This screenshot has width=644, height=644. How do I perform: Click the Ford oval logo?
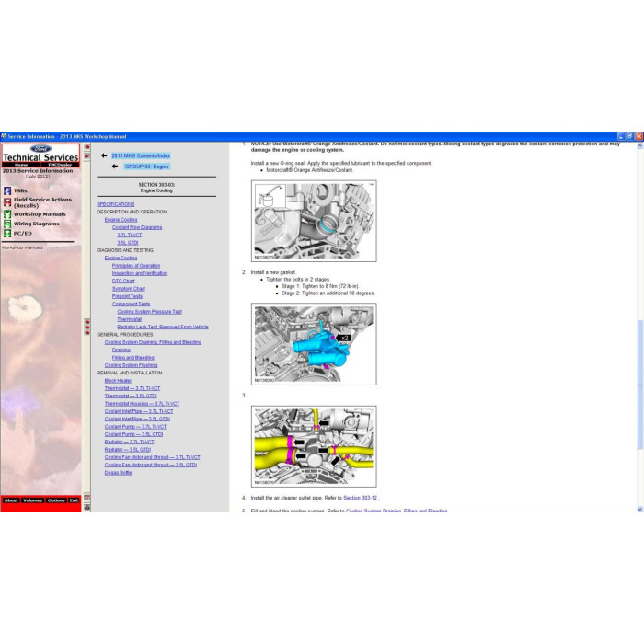tap(40, 149)
